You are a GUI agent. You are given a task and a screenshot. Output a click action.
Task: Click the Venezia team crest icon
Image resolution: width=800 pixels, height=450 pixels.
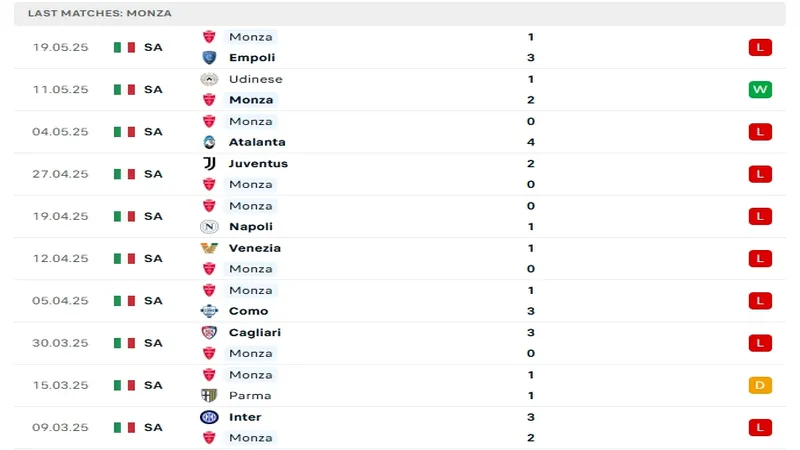[x=209, y=248]
